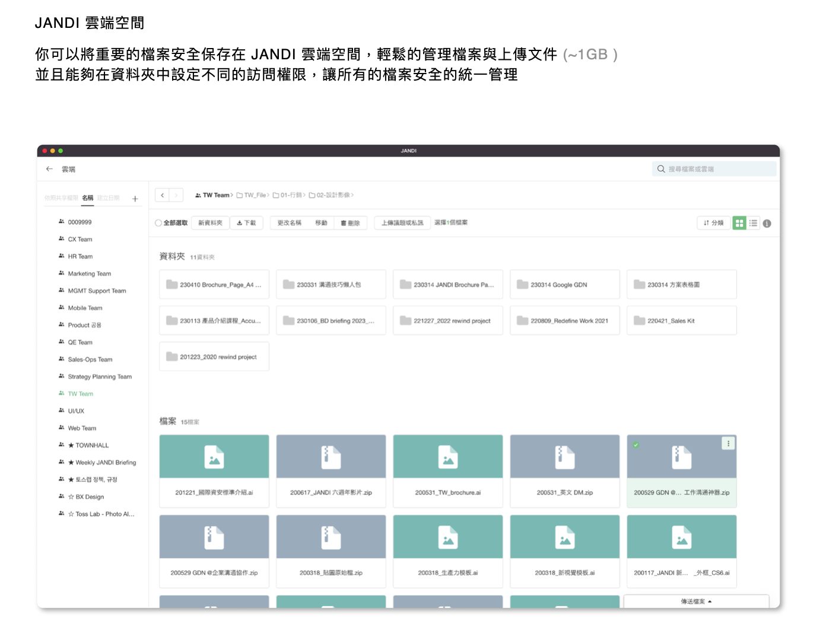
Task: Click the plus icon to add a cloud space
Action: point(135,199)
